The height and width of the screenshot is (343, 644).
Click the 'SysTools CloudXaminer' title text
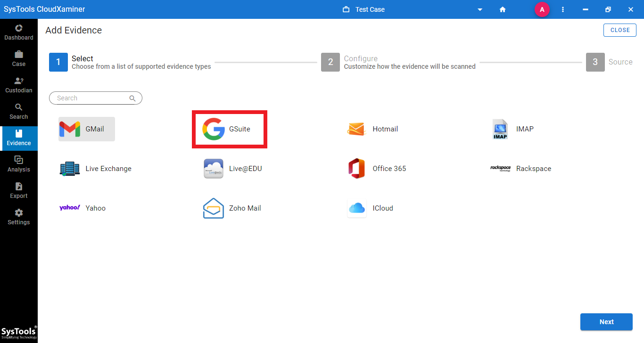click(45, 9)
